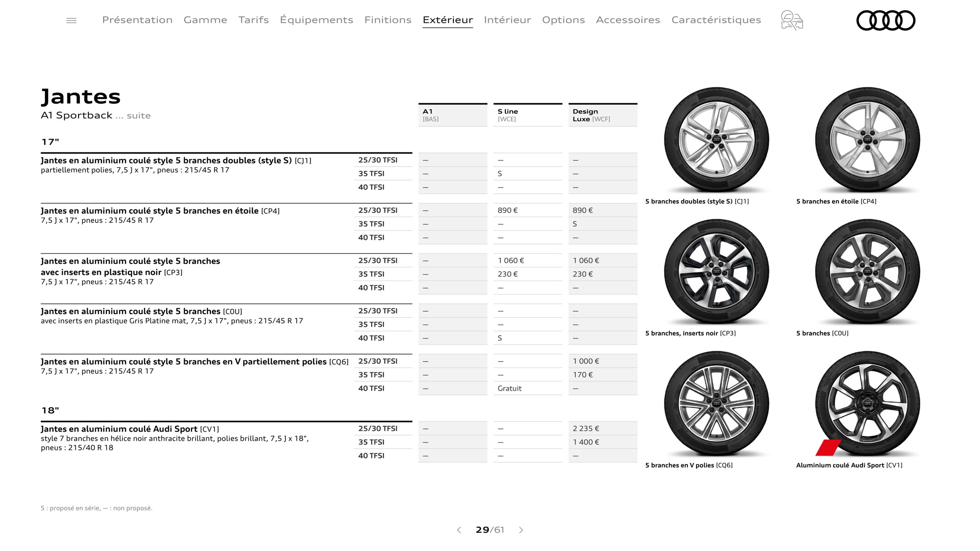Open the Accessoires section
This screenshot has width=980, height=551.
pyautogui.click(x=628, y=20)
